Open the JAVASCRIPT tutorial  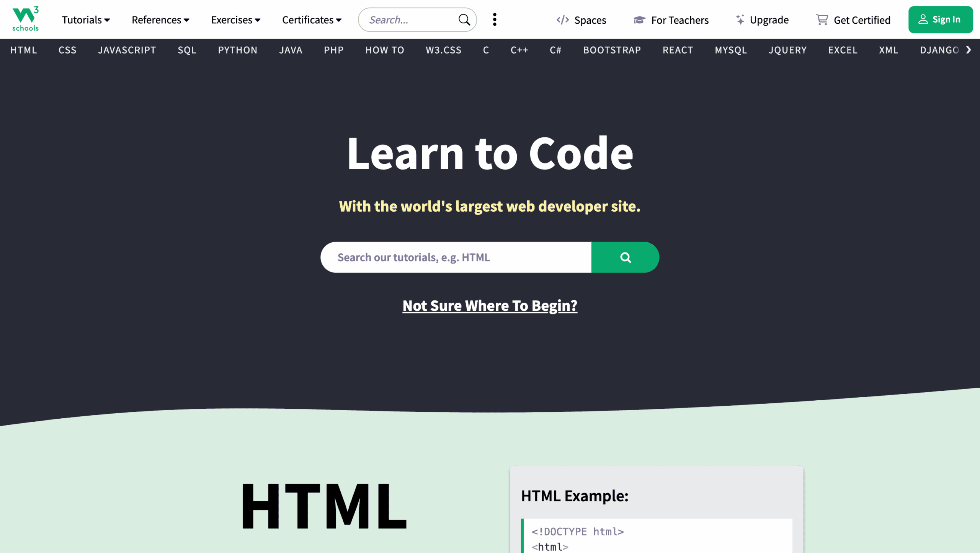(127, 50)
